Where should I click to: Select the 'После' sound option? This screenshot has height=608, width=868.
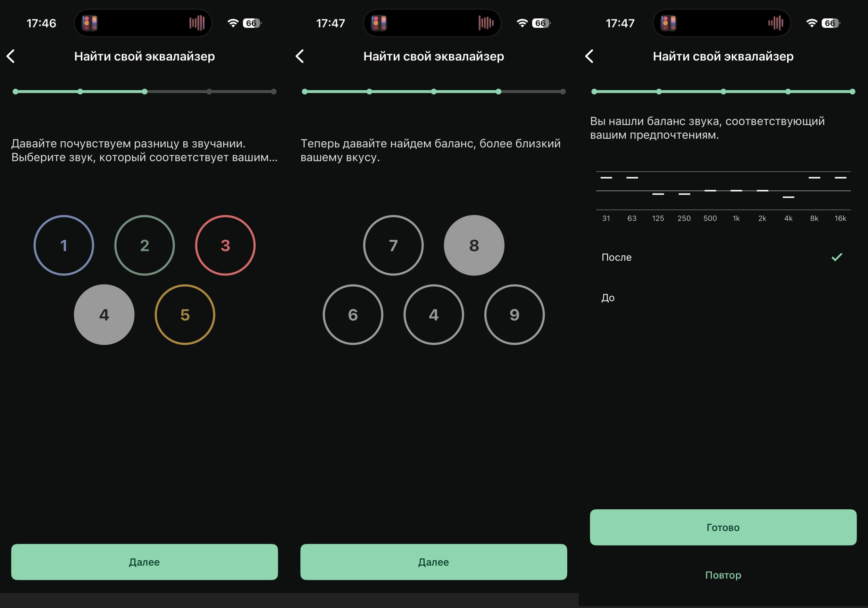point(617,257)
